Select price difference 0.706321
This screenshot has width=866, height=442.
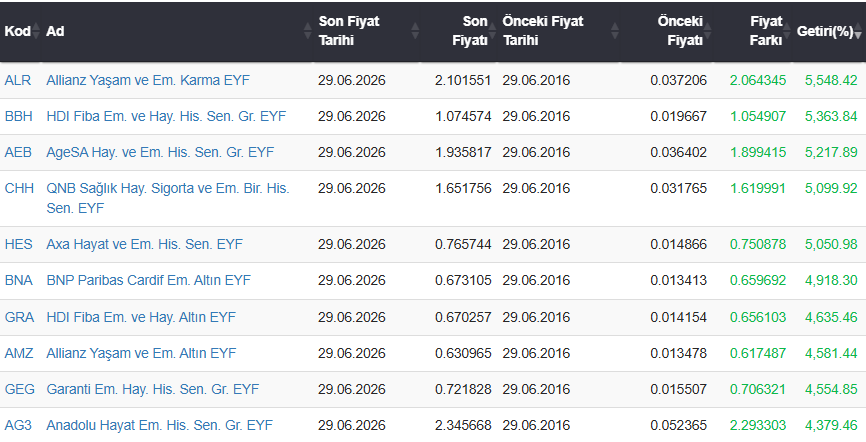[x=758, y=389]
